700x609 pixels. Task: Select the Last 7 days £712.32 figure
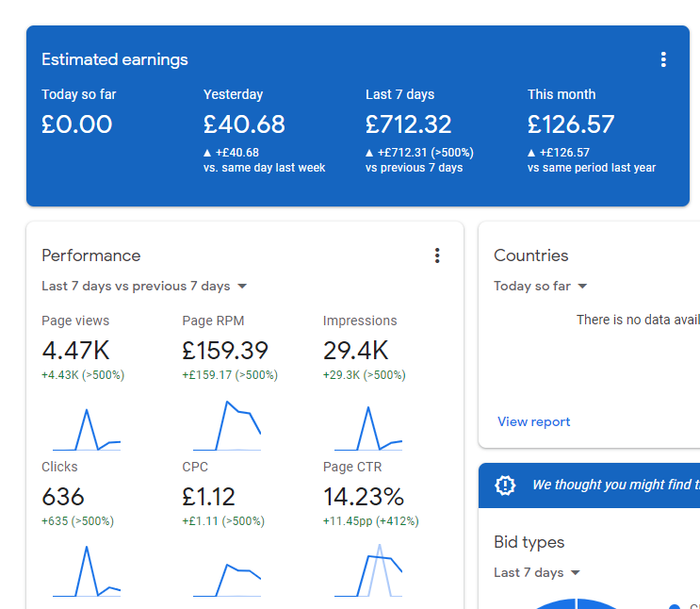[x=409, y=124]
